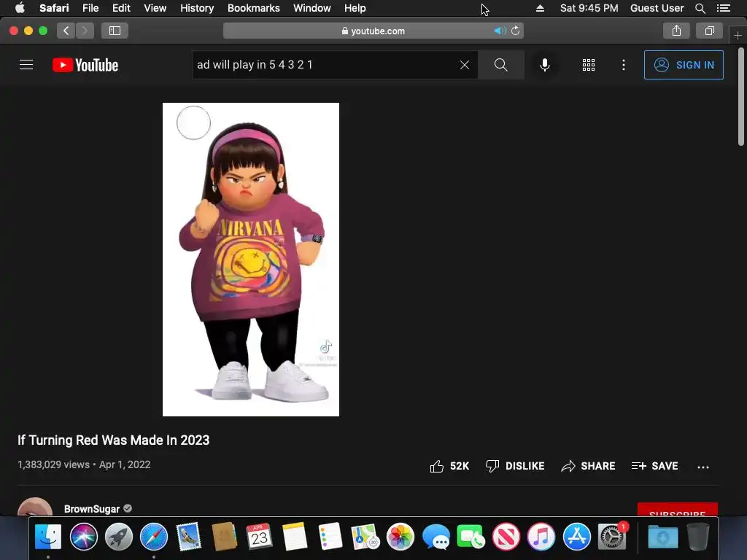Click the SUBSCRIBE button
The width and height of the screenshot is (747, 560).
[x=678, y=510]
